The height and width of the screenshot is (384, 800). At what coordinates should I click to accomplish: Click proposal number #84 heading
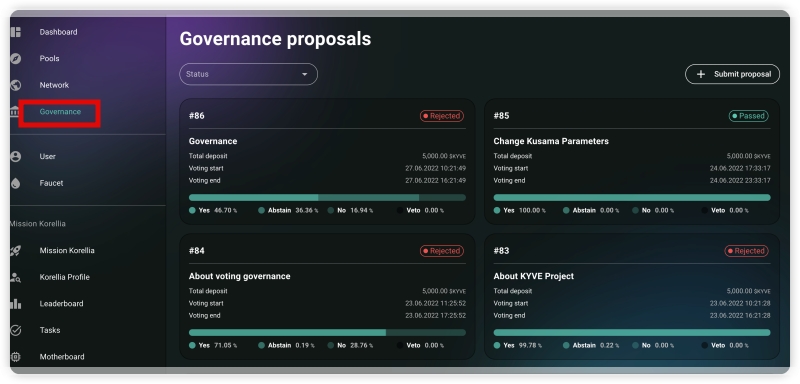(x=196, y=251)
